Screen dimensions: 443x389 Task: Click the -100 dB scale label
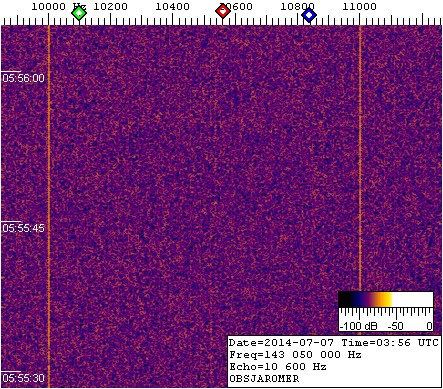358,326
